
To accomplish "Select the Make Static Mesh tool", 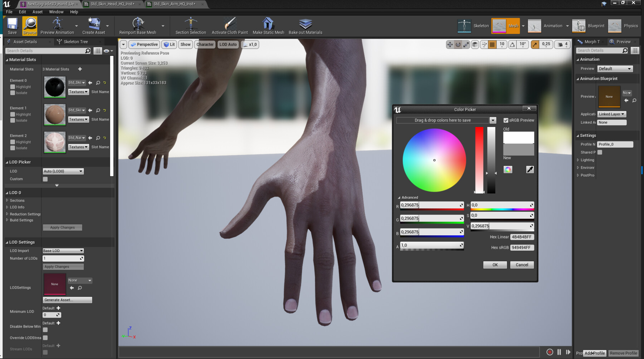I will [x=268, y=25].
